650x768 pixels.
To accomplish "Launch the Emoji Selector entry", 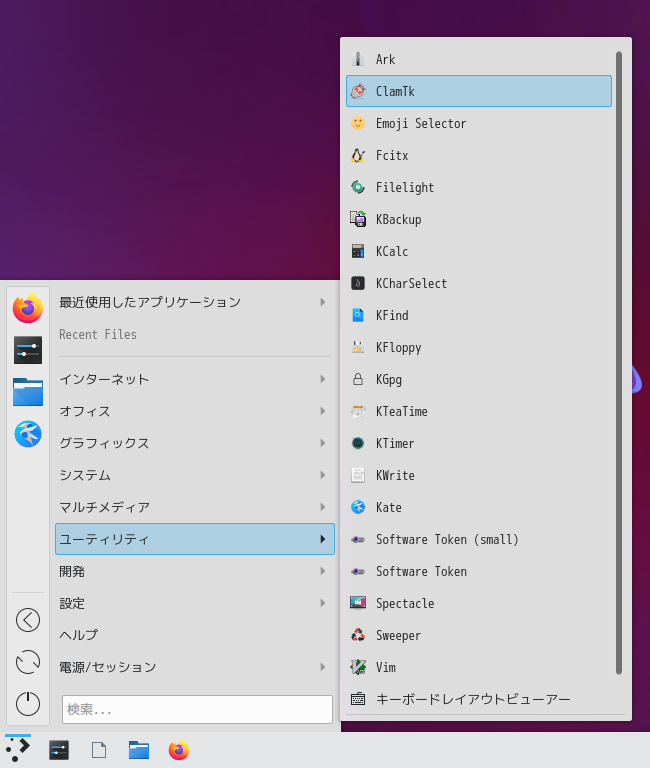I will pyautogui.click(x=479, y=123).
